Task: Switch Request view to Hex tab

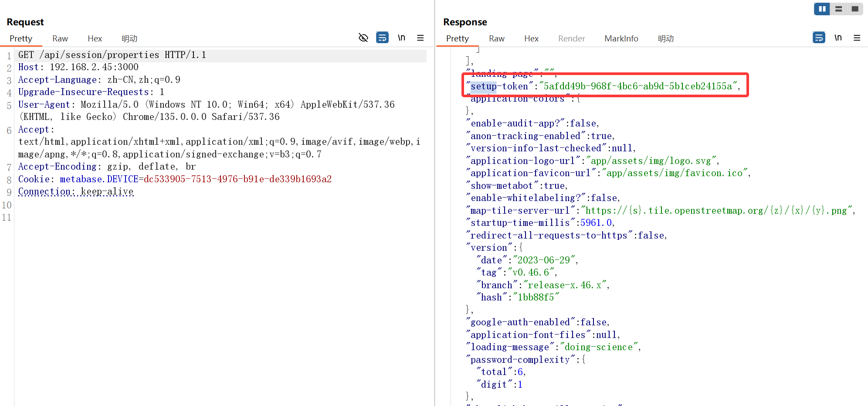Action: (x=95, y=39)
